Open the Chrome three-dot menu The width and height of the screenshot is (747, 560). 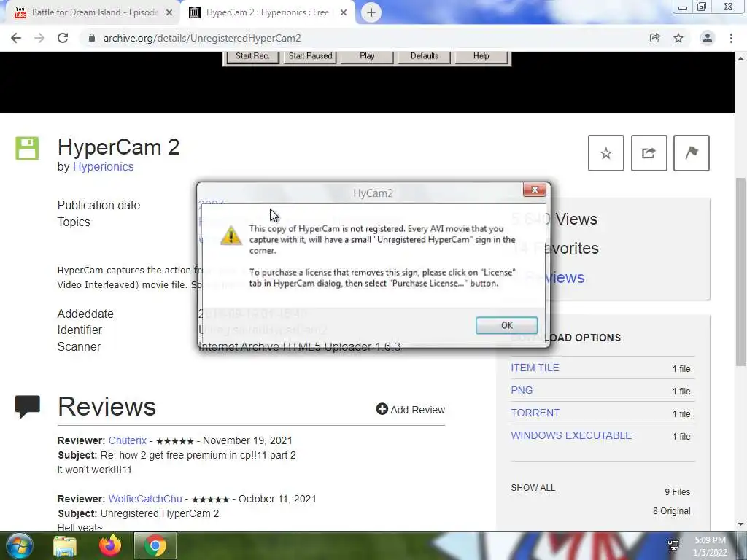[x=731, y=38]
